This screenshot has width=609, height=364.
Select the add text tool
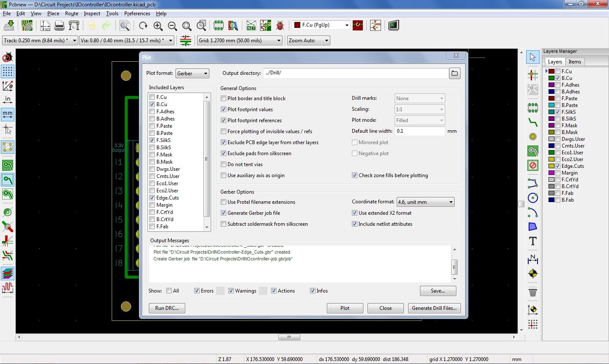[x=533, y=241]
